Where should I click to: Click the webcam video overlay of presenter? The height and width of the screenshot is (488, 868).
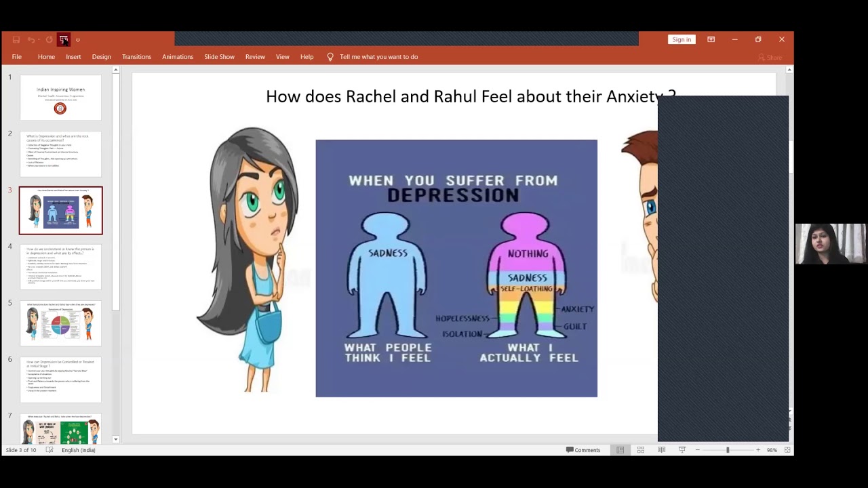pyautogui.click(x=831, y=243)
